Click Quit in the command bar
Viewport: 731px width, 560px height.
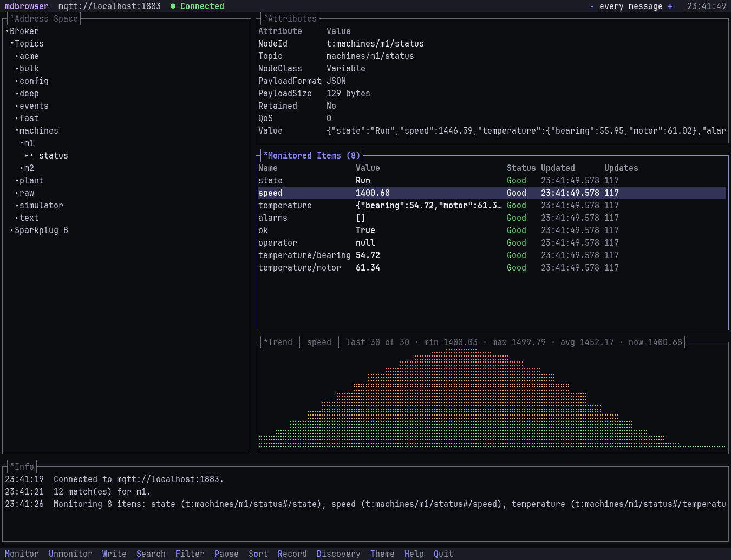[x=443, y=554]
